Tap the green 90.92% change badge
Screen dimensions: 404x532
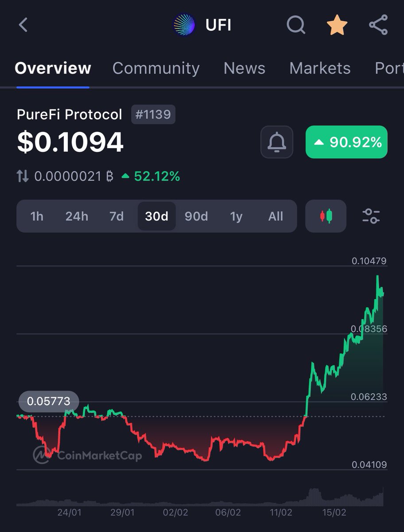(346, 142)
